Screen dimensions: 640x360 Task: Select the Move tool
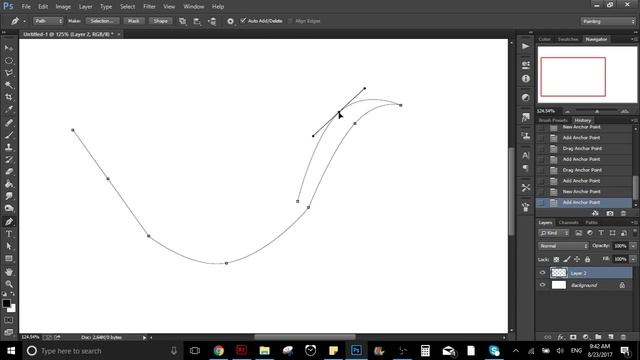9,48
